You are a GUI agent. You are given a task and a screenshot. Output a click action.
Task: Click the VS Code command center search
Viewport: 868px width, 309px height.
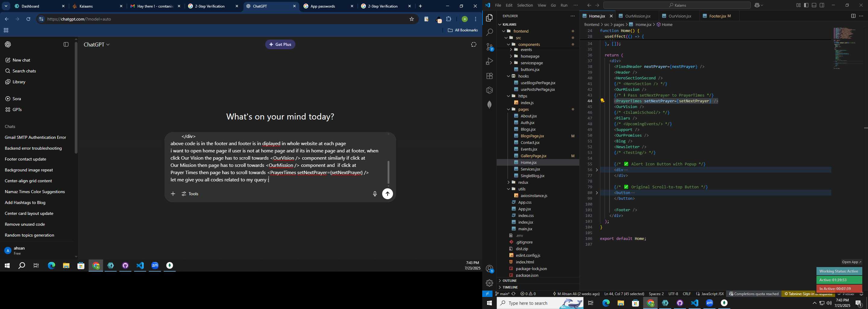(677, 5)
